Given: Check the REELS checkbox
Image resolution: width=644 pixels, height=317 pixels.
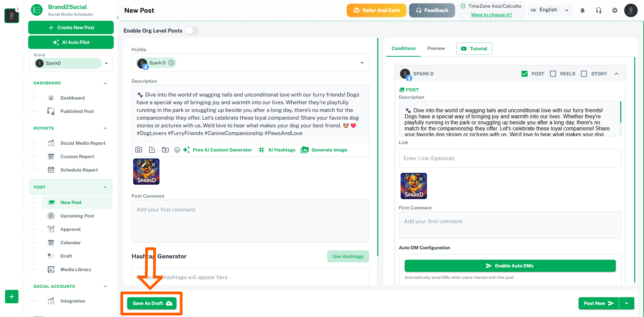Looking at the screenshot, I should 553,74.
